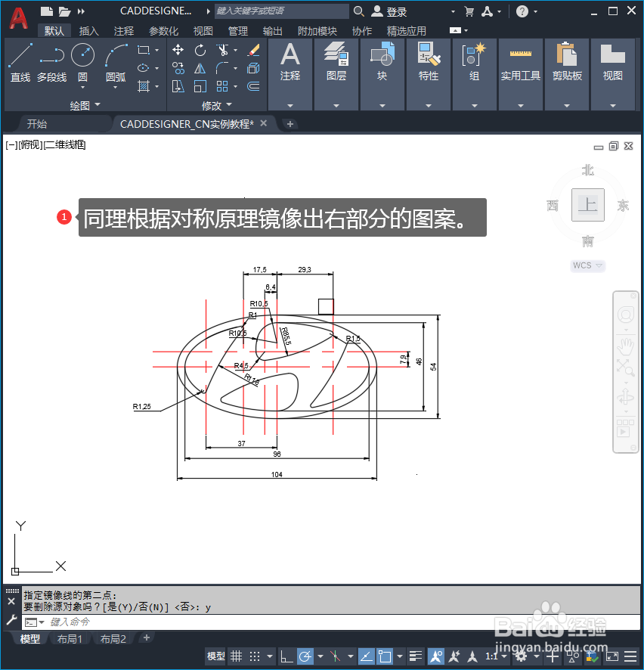The image size is (644, 670).
Task: Select the Line (直线) tool
Action: point(20,62)
